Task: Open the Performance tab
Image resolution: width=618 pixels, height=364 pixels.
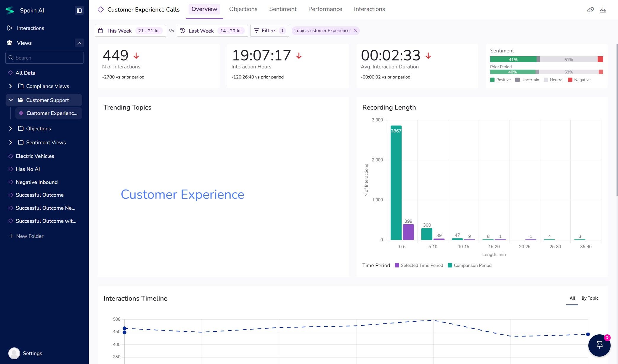Action: point(325,9)
